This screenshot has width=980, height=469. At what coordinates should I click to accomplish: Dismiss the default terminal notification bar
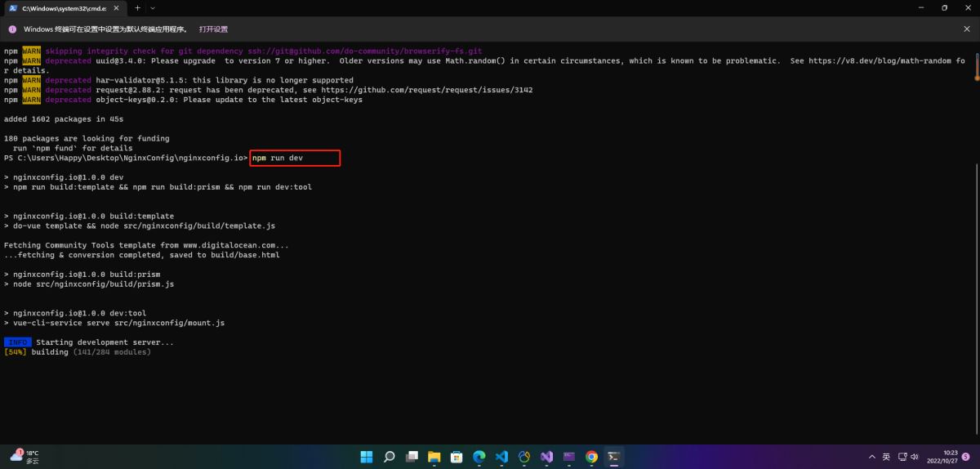(967, 29)
